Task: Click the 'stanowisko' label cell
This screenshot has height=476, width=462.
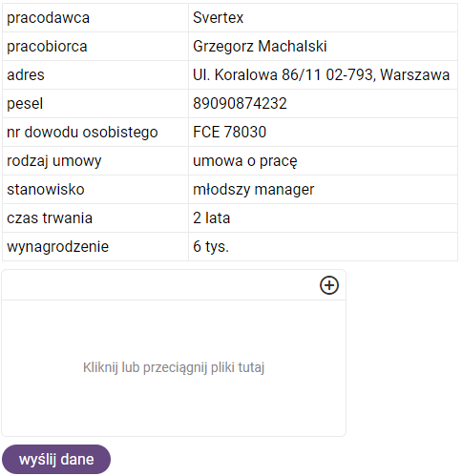Action: (x=95, y=190)
